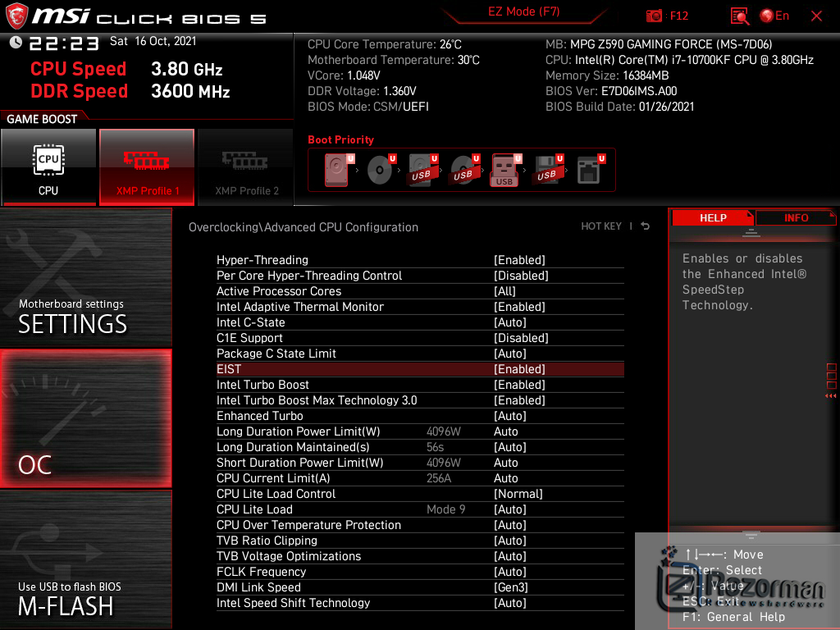The height and width of the screenshot is (630, 840).
Task: Change the Hyper-Threading [Enabled] setting
Action: [x=519, y=260]
